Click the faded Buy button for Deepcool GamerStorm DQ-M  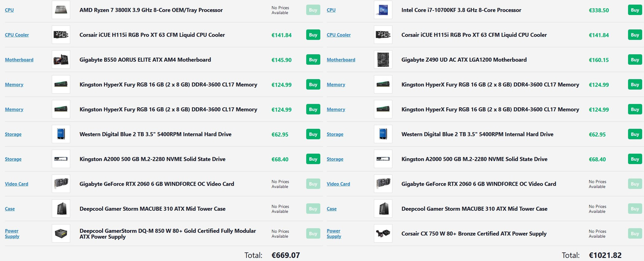pyautogui.click(x=313, y=233)
